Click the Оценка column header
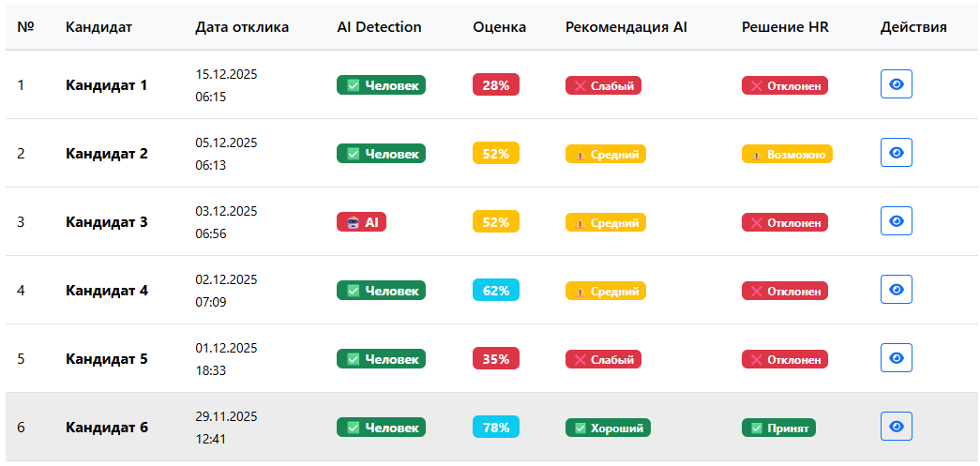Screen dimensions: 980x466 coord(499,27)
